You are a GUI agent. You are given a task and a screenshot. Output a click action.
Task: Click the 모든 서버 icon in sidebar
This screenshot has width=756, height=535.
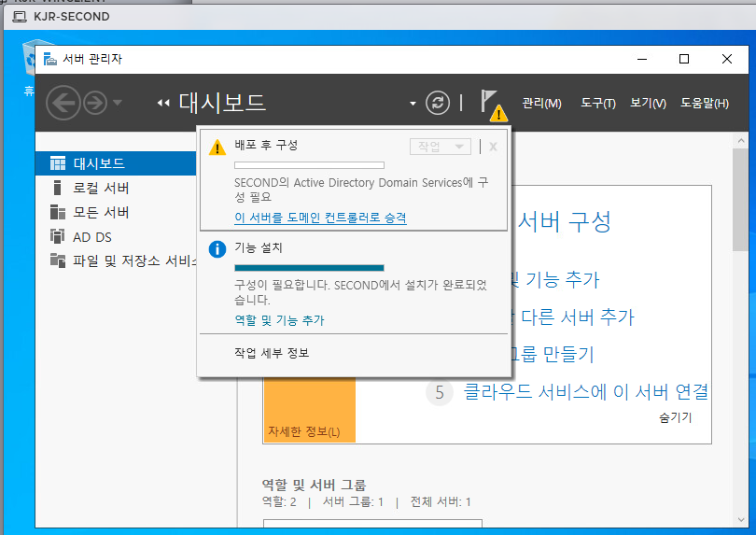(57, 212)
